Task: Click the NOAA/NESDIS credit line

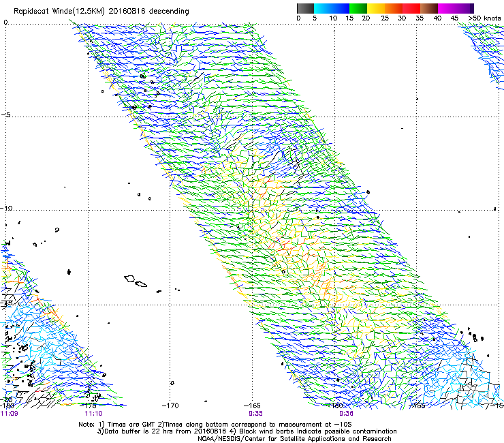Action: [x=294, y=439]
